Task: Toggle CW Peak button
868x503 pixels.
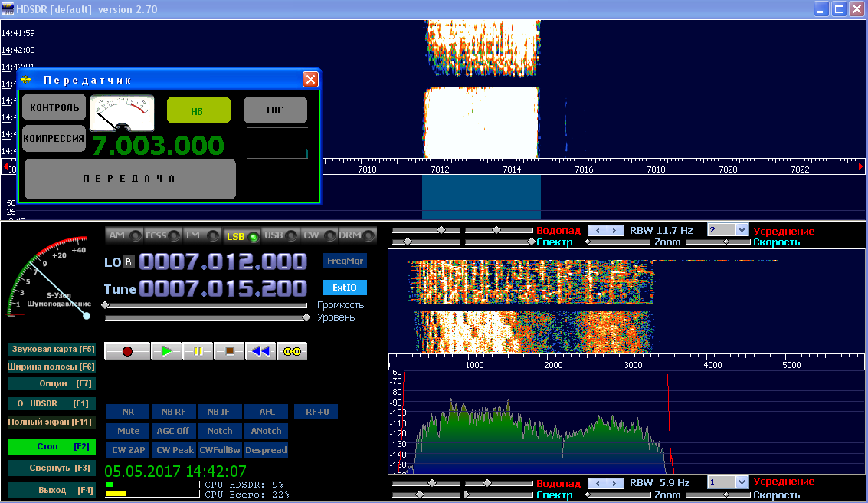Action: tap(175, 450)
